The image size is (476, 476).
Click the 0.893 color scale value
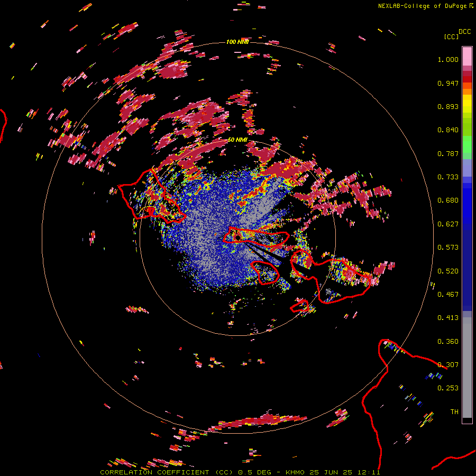[448, 106]
